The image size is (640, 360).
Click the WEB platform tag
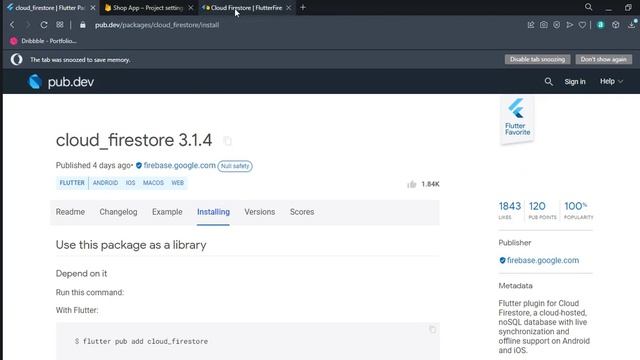(178, 183)
